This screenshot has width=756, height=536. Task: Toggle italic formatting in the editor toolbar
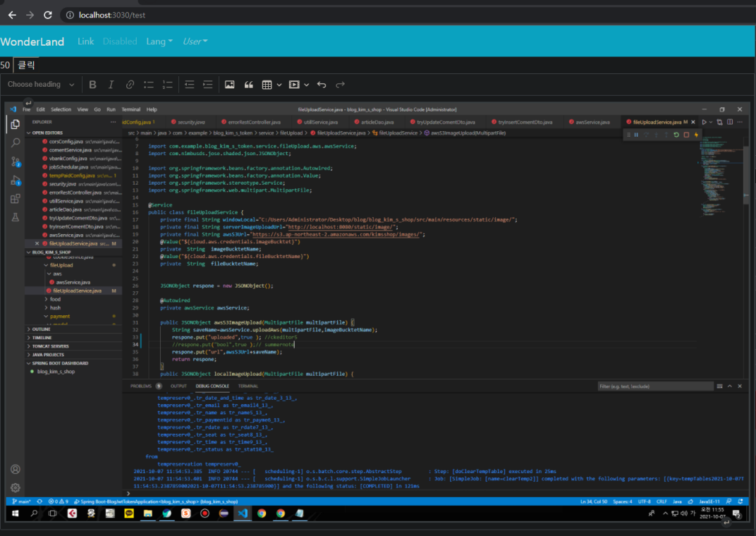pyautogui.click(x=111, y=85)
